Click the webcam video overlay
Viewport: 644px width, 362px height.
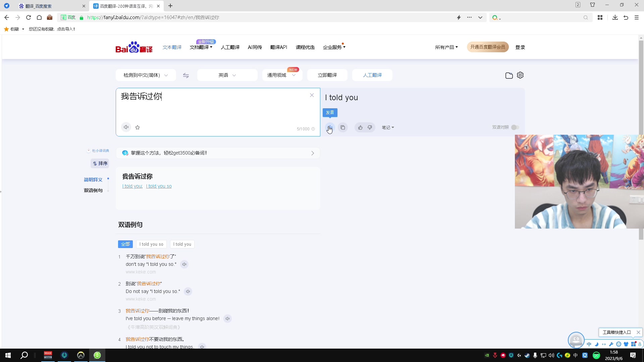pos(579,182)
